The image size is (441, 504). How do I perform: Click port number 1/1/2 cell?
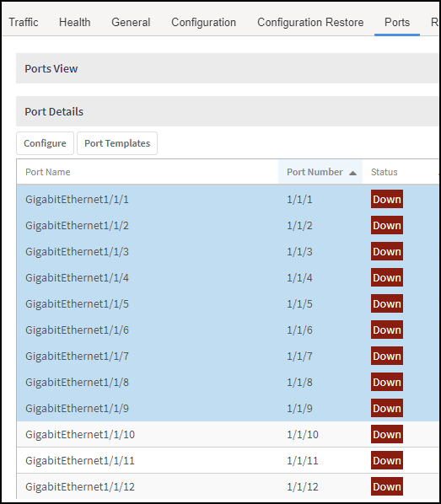(299, 225)
